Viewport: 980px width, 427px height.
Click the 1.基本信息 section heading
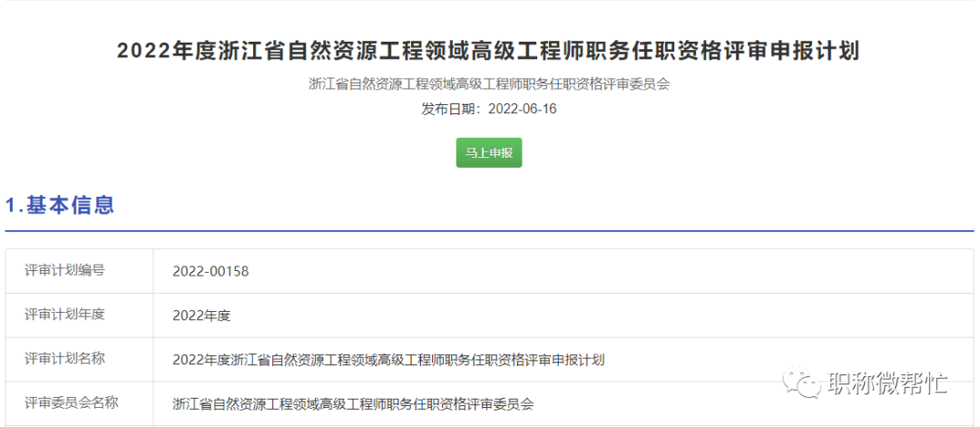tap(60, 205)
